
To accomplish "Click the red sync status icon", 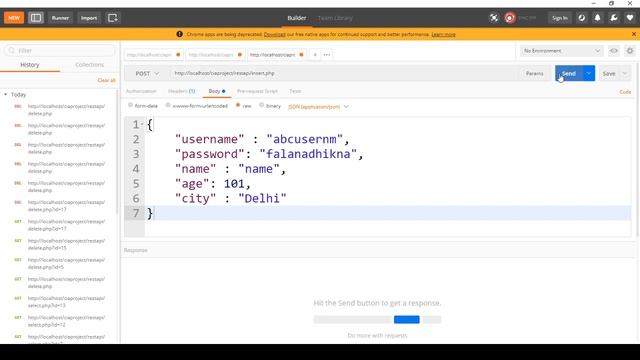I will tap(510, 18).
